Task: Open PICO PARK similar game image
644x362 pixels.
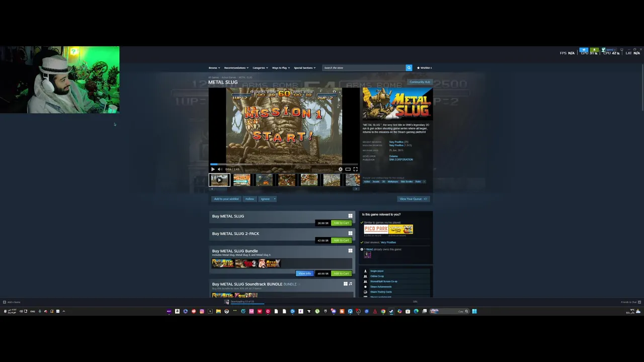Action: point(376,229)
